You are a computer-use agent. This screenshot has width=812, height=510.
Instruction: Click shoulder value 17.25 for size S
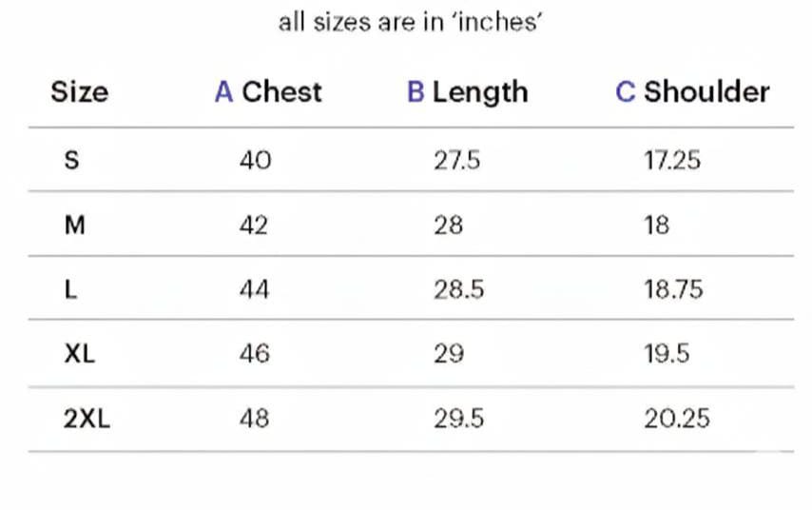672,160
